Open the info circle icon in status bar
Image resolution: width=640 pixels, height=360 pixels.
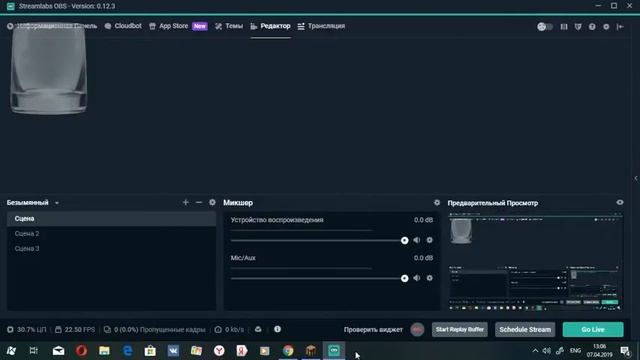(x=278, y=329)
